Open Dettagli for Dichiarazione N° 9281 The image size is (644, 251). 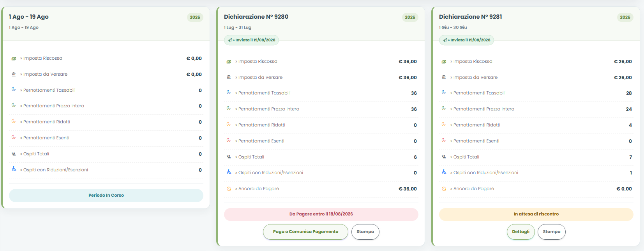click(520, 232)
